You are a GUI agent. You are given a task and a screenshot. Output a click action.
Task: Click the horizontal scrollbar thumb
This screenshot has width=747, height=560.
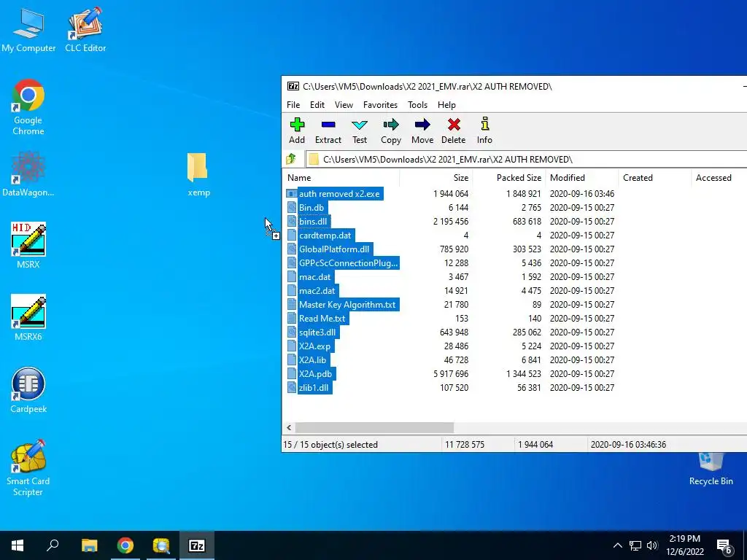(x=374, y=427)
